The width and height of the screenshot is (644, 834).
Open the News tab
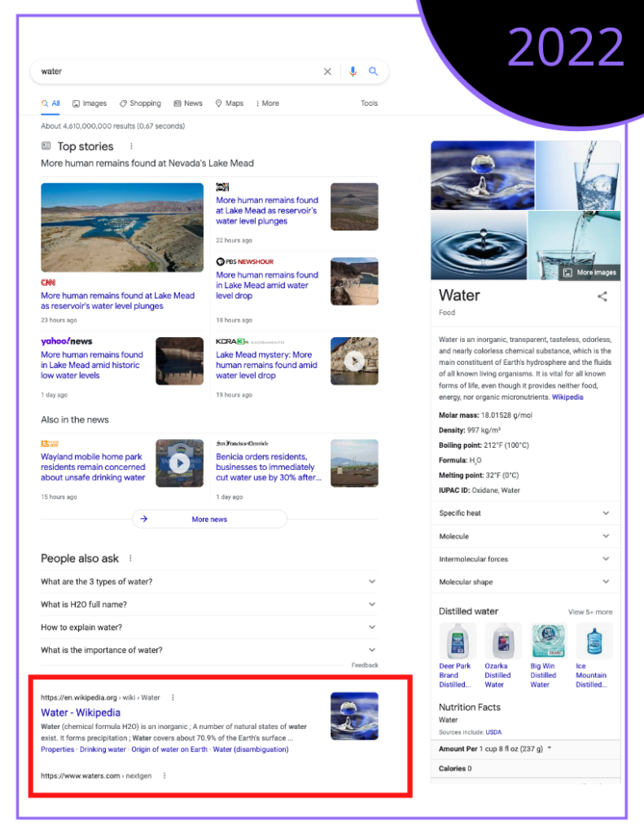pyautogui.click(x=188, y=103)
